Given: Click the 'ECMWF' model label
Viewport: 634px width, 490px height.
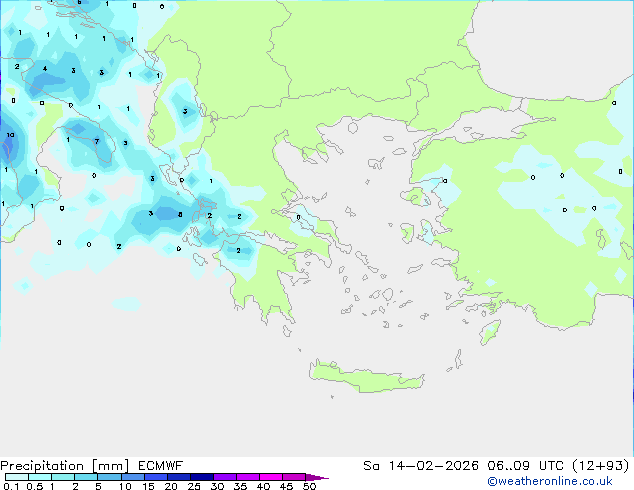Looking at the screenshot, I should pos(160,466).
